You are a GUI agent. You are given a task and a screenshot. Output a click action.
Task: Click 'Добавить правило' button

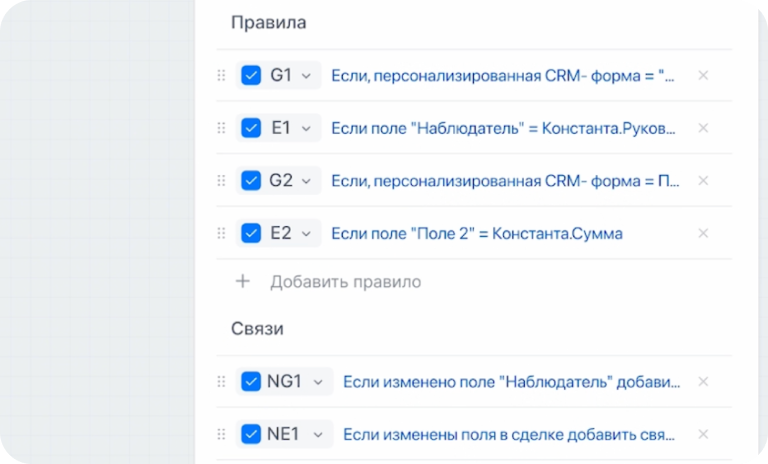point(345,282)
